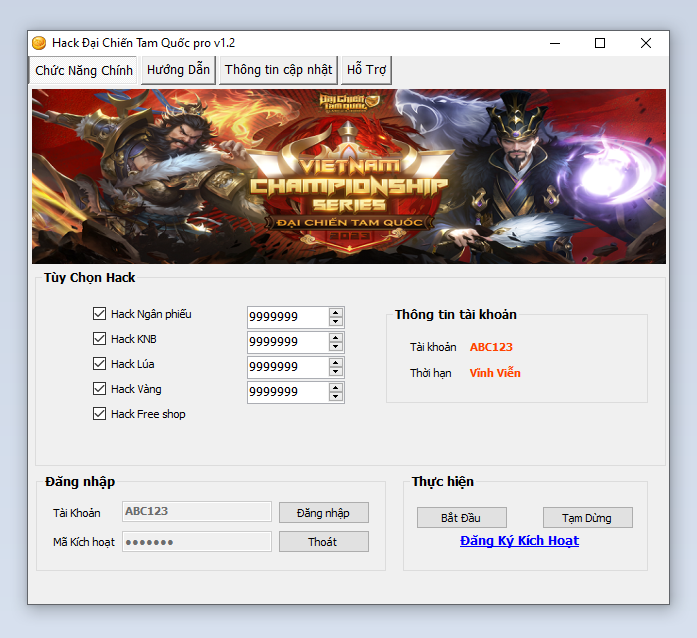Click the gold app icon in title bar
The image size is (697, 638).
(39, 43)
